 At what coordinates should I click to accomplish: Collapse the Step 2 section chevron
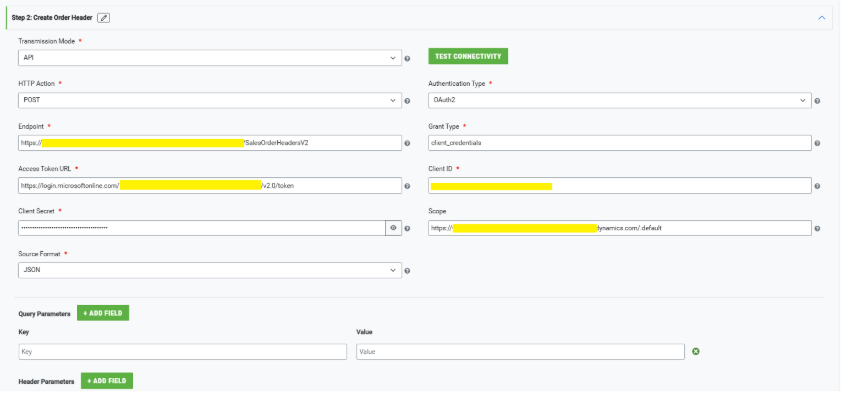pos(821,18)
